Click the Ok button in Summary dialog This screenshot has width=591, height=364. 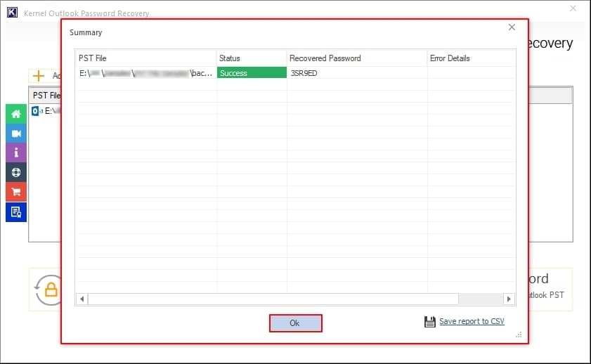295,323
